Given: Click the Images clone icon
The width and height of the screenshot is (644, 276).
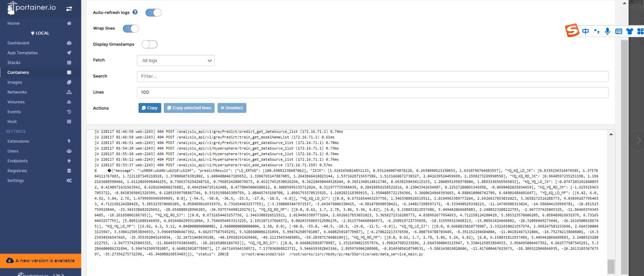Looking at the screenshot, I should (x=69, y=82).
